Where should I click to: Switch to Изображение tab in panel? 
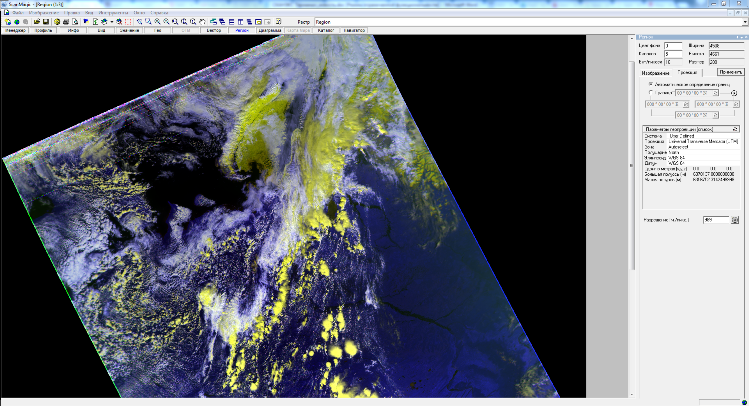tap(655, 73)
